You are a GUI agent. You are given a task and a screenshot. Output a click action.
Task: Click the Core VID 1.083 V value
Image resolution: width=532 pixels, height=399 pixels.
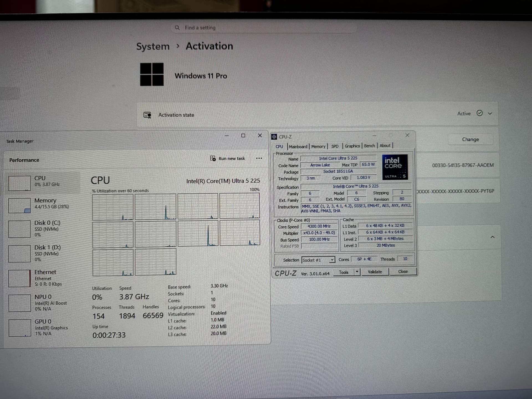click(x=363, y=178)
